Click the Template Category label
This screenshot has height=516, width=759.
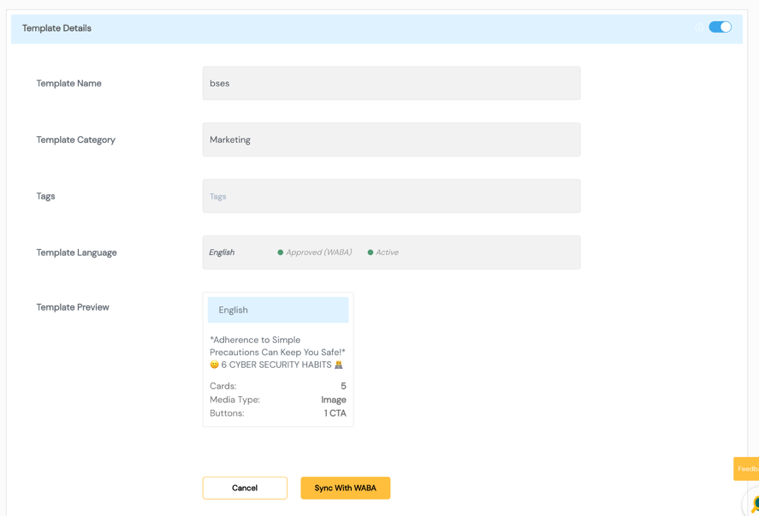(76, 140)
